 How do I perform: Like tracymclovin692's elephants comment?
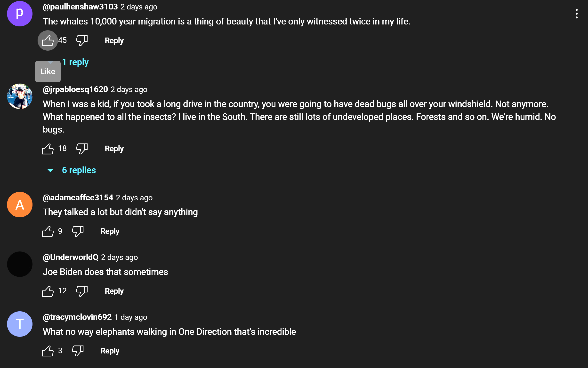48,351
